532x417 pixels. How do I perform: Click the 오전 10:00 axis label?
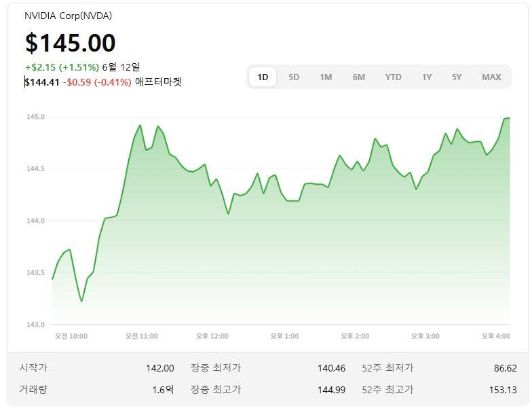tap(71, 336)
